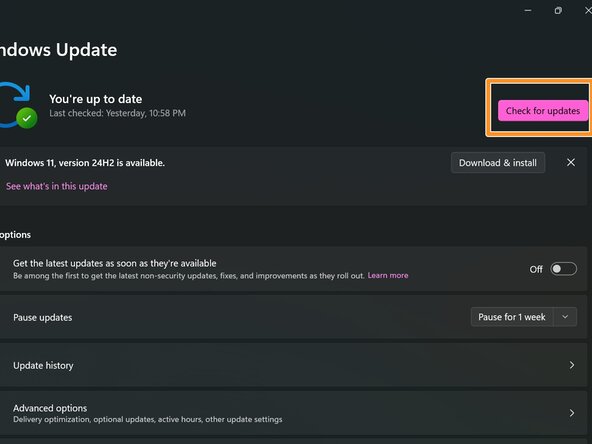This screenshot has width=592, height=444.
Task: Dismiss the Windows 11 24H2 available banner
Action: 571,162
